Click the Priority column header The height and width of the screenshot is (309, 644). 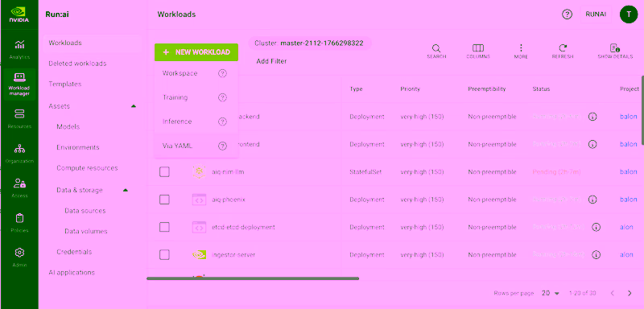(x=410, y=89)
